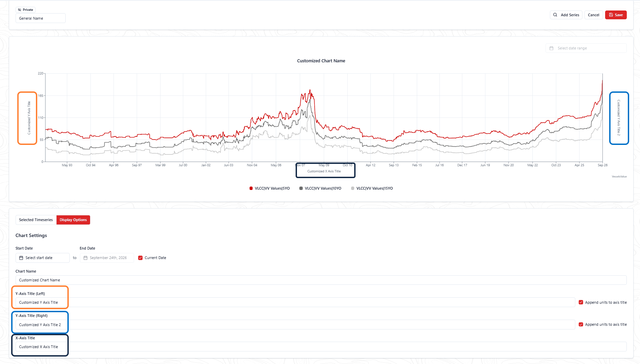Open the Select start date picker
The image size is (640, 364).
(43, 258)
